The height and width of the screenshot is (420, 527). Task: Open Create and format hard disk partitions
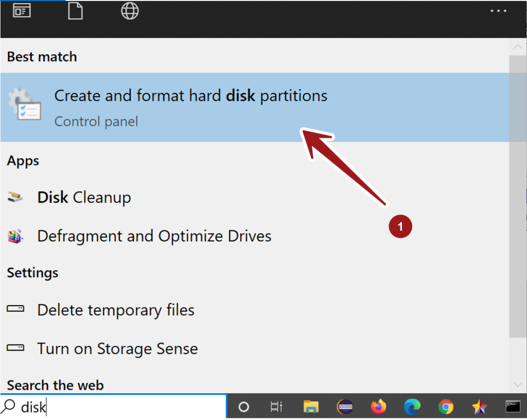click(190, 107)
